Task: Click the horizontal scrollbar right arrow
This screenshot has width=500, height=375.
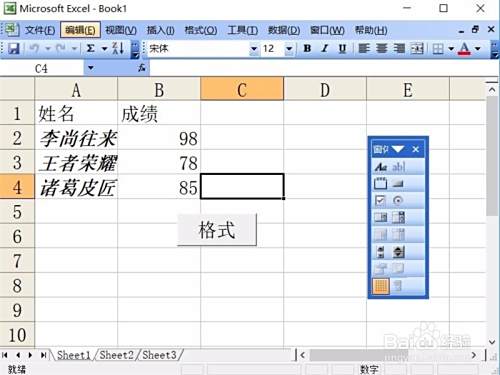Action: tap(473, 356)
